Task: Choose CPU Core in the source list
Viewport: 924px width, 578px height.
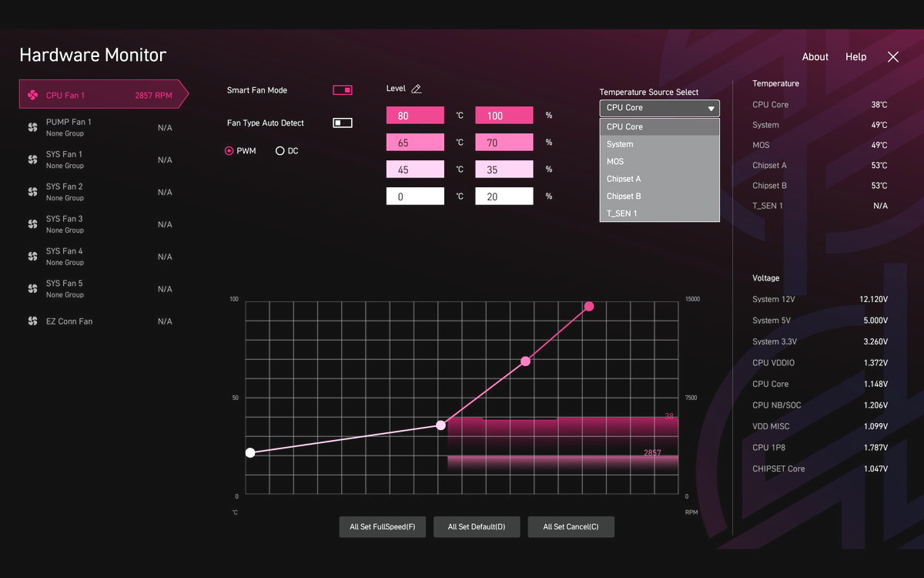Action: point(660,126)
